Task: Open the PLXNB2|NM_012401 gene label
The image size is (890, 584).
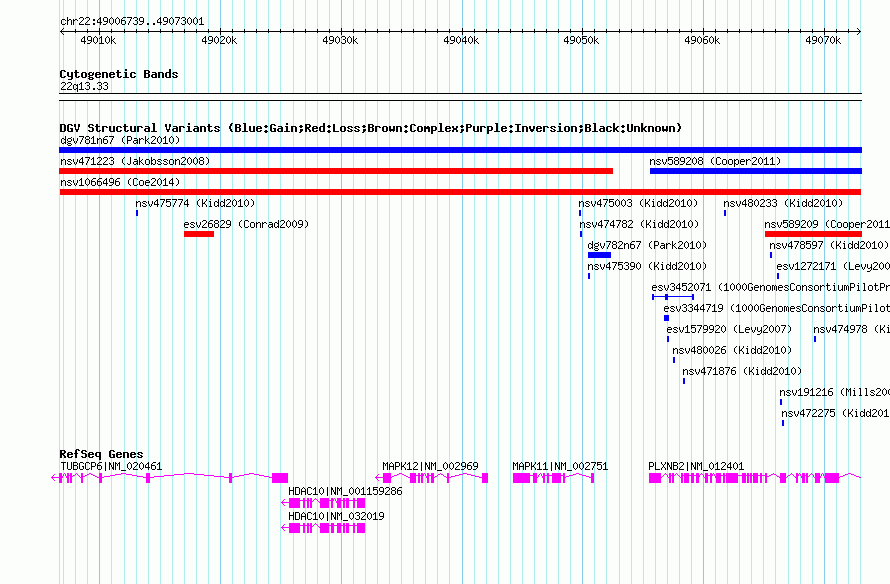Action: pyautogui.click(x=696, y=466)
